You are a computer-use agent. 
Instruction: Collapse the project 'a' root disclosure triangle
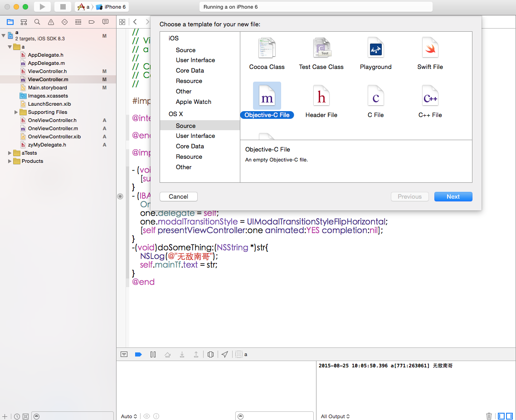4,35
